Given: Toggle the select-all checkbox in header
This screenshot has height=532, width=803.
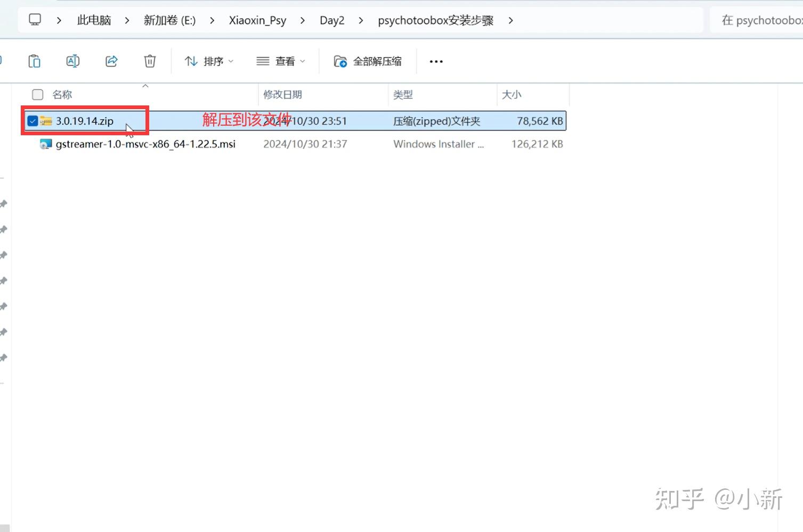Looking at the screenshot, I should tap(37, 94).
